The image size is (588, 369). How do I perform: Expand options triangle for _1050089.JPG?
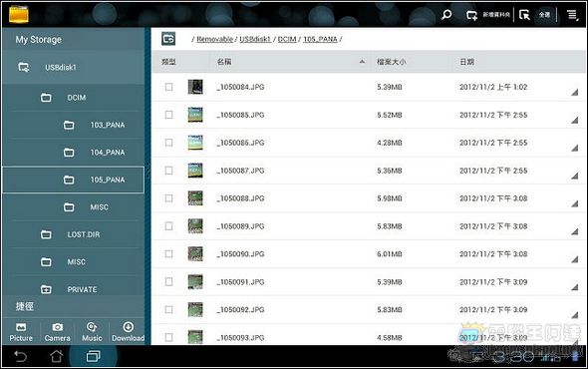point(574,231)
